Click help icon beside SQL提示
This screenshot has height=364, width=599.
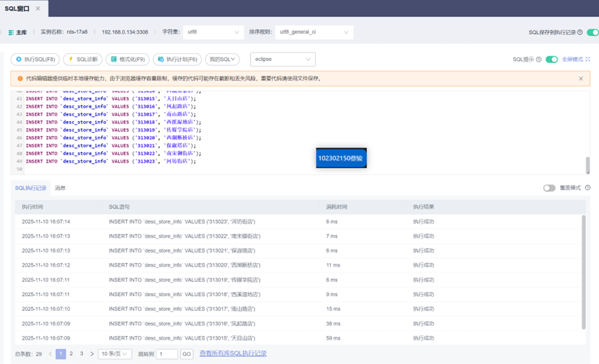point(539,60)
